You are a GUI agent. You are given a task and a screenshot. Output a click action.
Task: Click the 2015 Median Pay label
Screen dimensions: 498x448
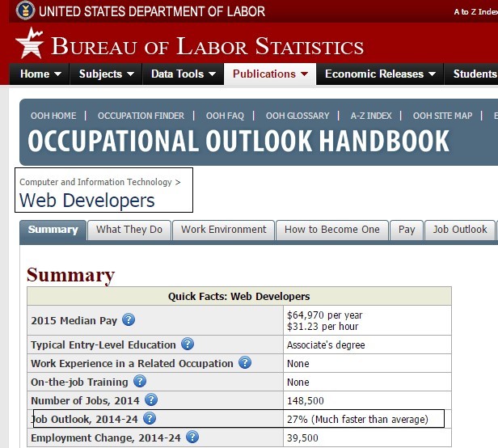[x=74, y=320]
